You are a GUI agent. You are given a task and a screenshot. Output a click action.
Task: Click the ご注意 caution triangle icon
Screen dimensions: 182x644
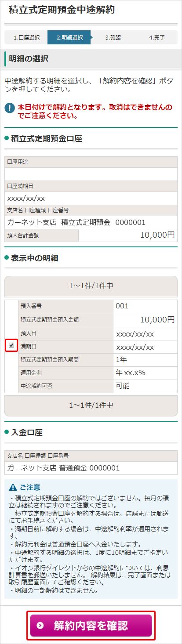click(12, 487)
